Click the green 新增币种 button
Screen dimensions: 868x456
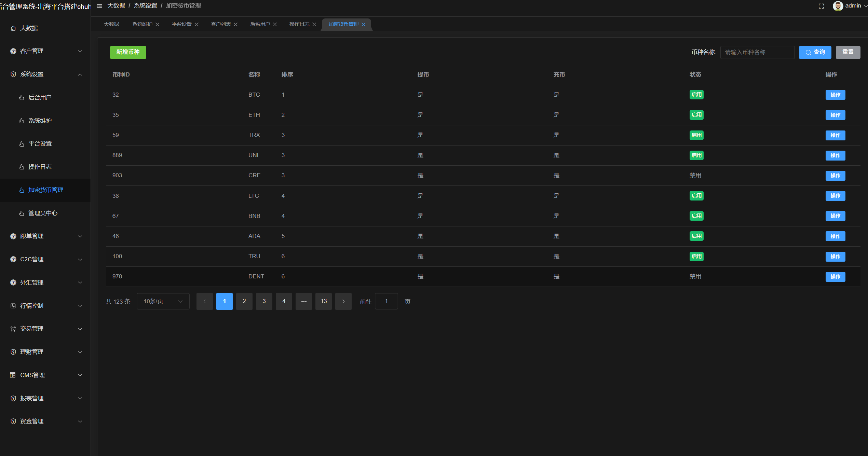(x=128, y=52)
